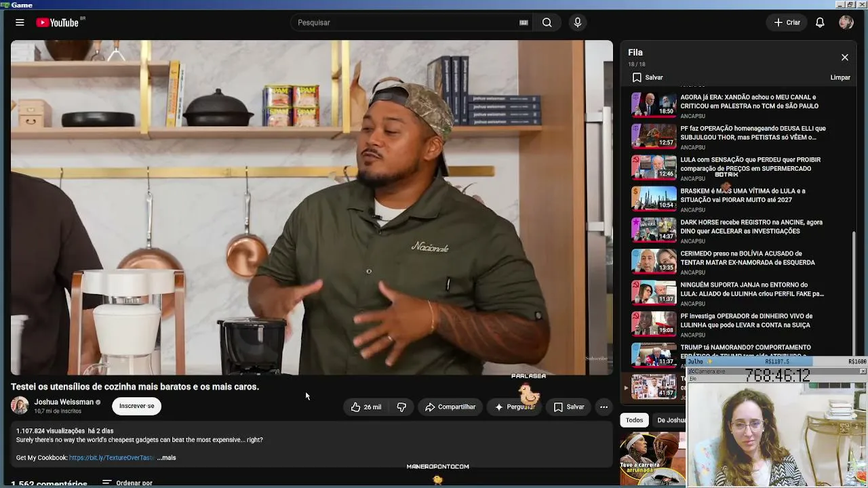
Task: Click the video title 'Testei os utensílios de cozinha'
Action: (135, 386)
